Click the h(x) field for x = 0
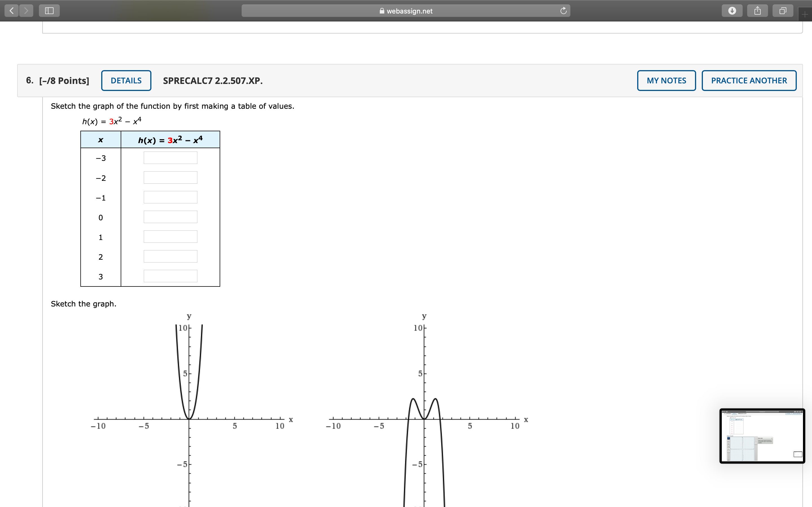Viewport: 812px width, 507px height. tap(171, 217)
